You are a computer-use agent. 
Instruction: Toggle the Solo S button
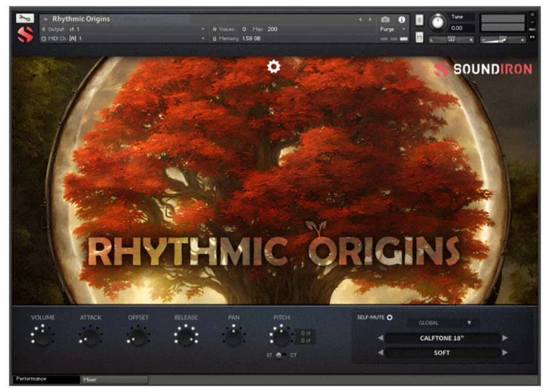click(x=419, y=20)
